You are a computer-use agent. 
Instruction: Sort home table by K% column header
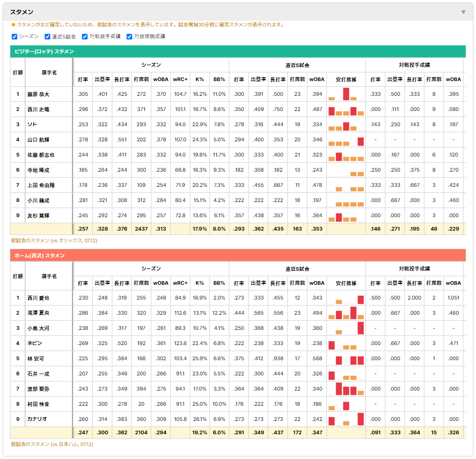pyautogui.click(x=200, y=283)
